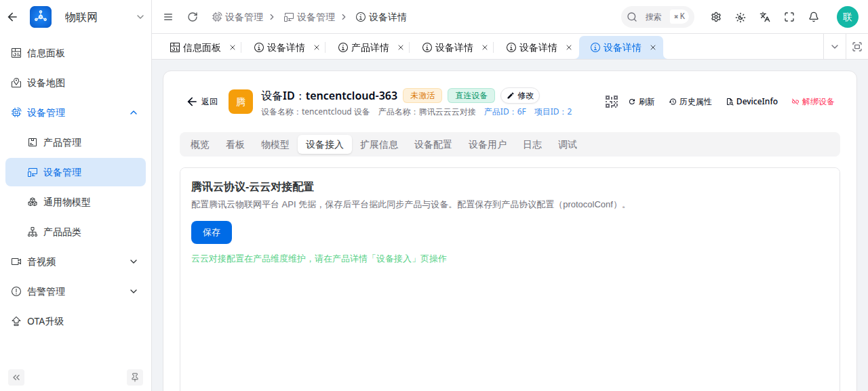868x391 pixels.
Task: Select the highlighted 设备管理 submenu item
Action: click(75, 172)
